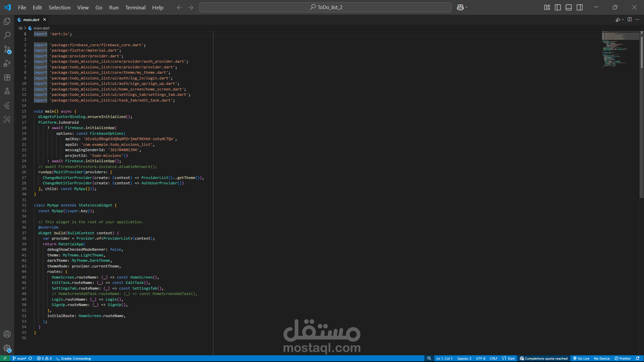Open the Source Control view
The height and width of the screenshot is (362, 644).
(7, 49)
